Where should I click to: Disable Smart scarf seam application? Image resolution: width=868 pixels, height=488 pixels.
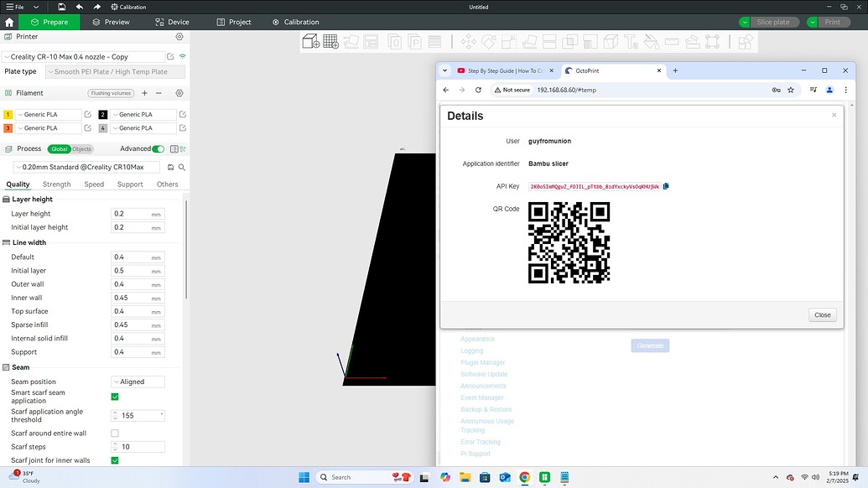coord(115,397)
